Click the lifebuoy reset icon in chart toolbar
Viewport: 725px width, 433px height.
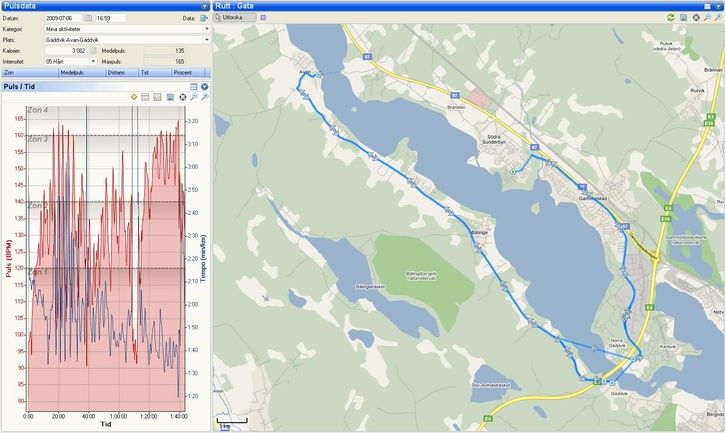pyautogui.click(x=183, y=97)
